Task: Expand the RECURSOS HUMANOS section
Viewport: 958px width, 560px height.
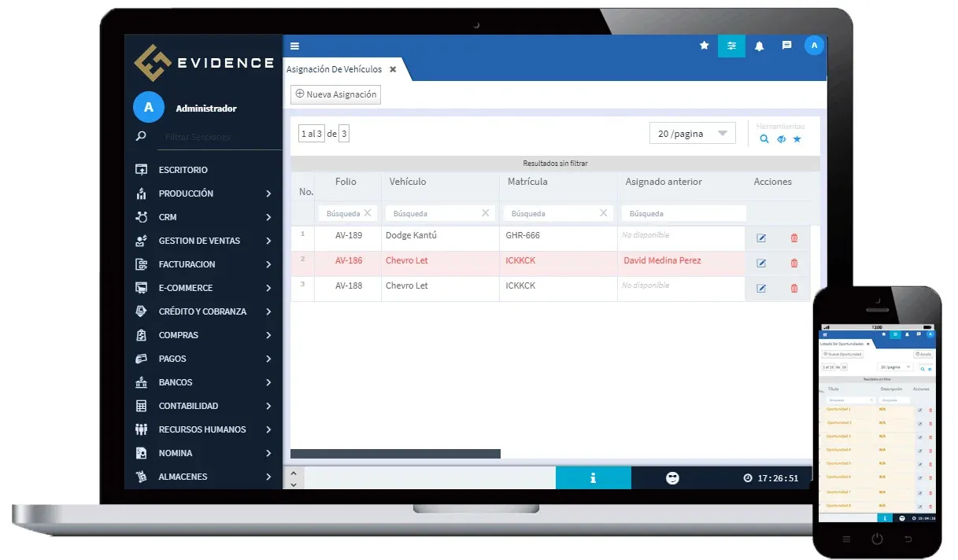Action: pyautogui.click(x=203, y=429)
